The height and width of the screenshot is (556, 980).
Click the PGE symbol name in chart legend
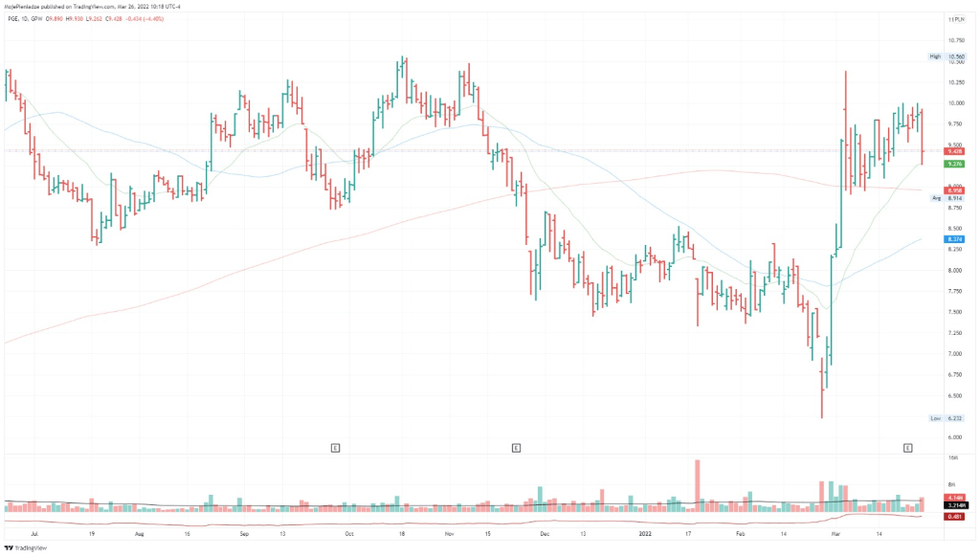pos(13,18)
